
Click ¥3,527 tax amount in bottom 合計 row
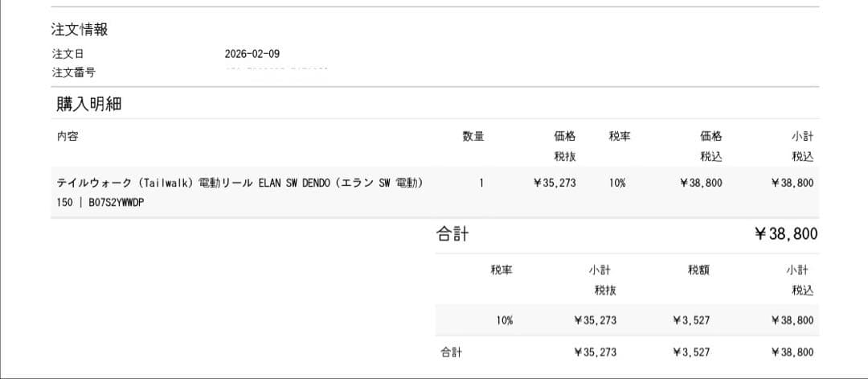pyautogui.click(x=691, y=352)
